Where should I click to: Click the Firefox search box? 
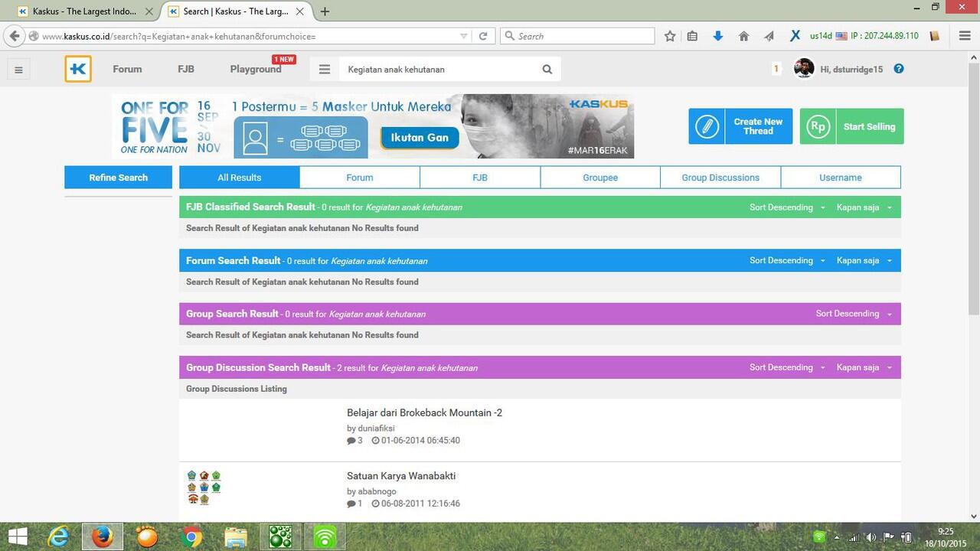[577, 36]
